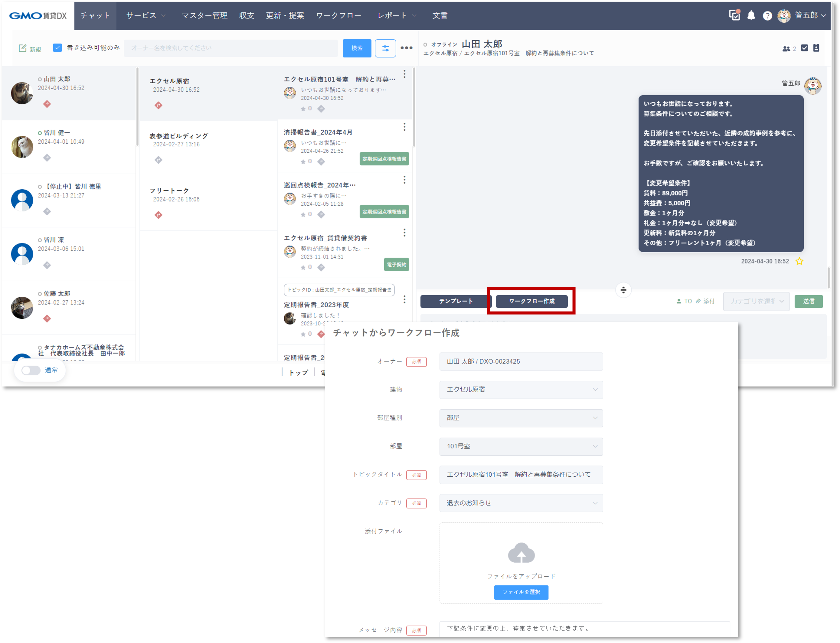The width and height of the screenshot is (840, 643).
Task: Open the 収支 menu item
Action: point(246,16)
